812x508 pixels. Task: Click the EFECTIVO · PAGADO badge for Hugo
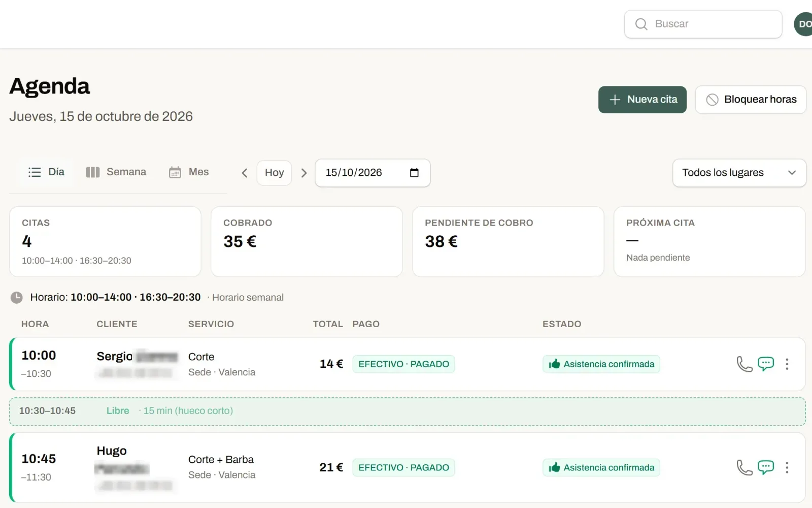(x=403, y=467)
